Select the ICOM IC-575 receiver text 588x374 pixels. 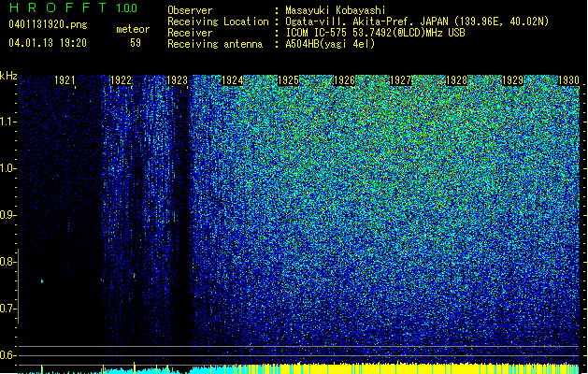[375, 33]
